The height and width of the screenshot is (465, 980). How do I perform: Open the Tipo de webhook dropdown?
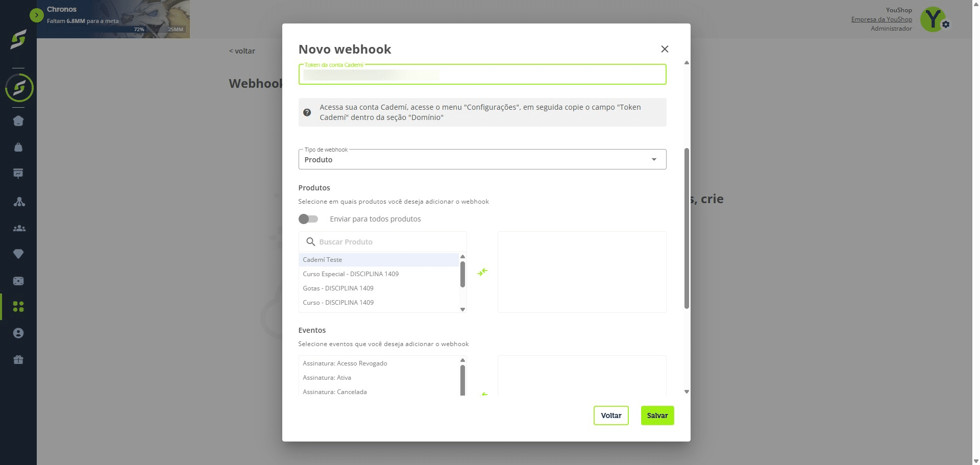click(482, 159)
